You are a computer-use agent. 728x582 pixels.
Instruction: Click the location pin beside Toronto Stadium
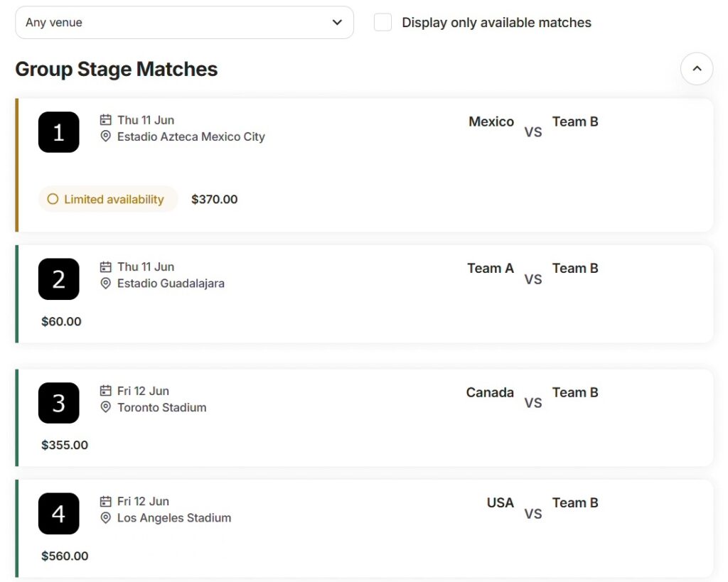(106, 407)
